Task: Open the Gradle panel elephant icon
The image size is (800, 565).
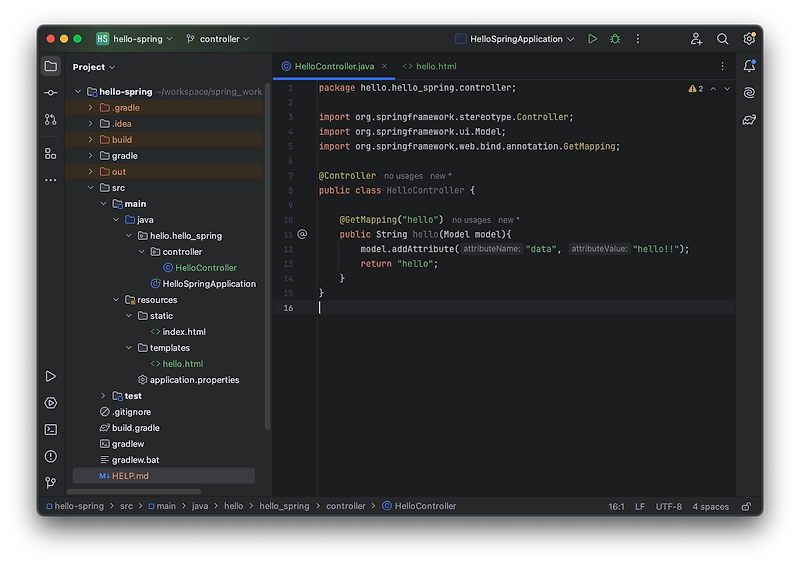Action: point(749,120)
